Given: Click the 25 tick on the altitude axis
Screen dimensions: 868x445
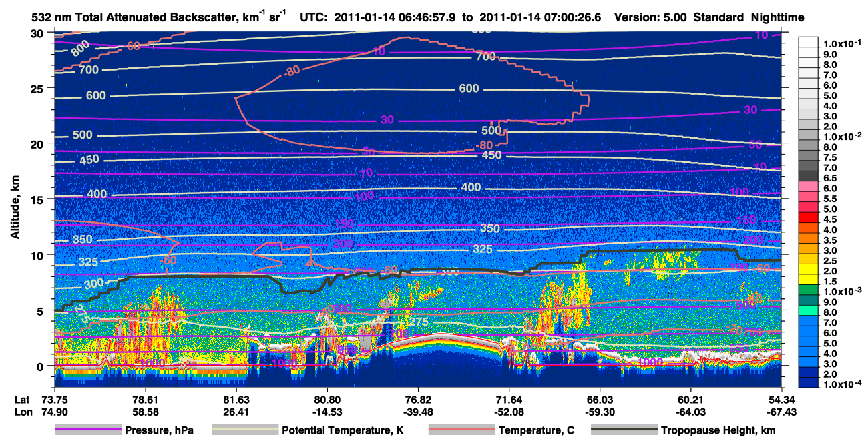Looking at the screenshot, I should pos(38,89).
